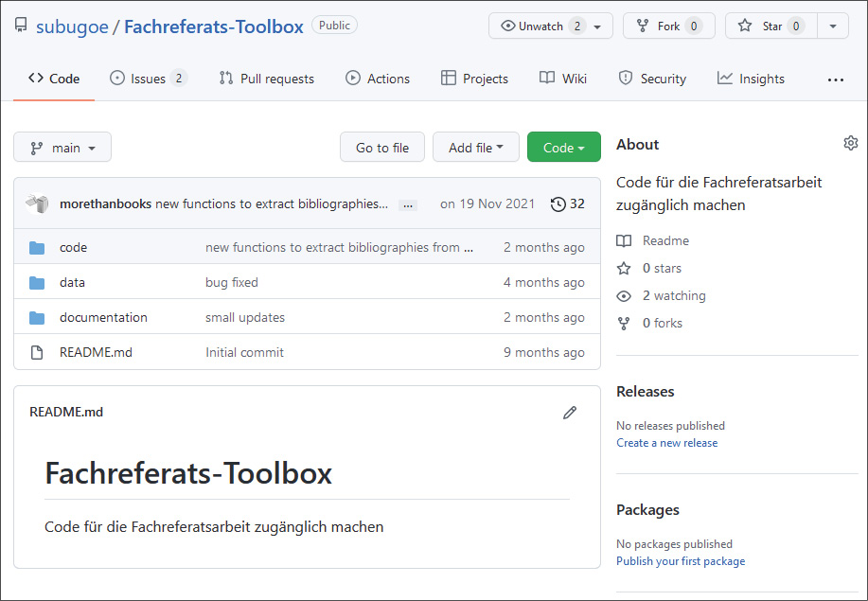Open the 'small updates' commit message
Screen dimensions: 868x601
[x=244, y=317]
